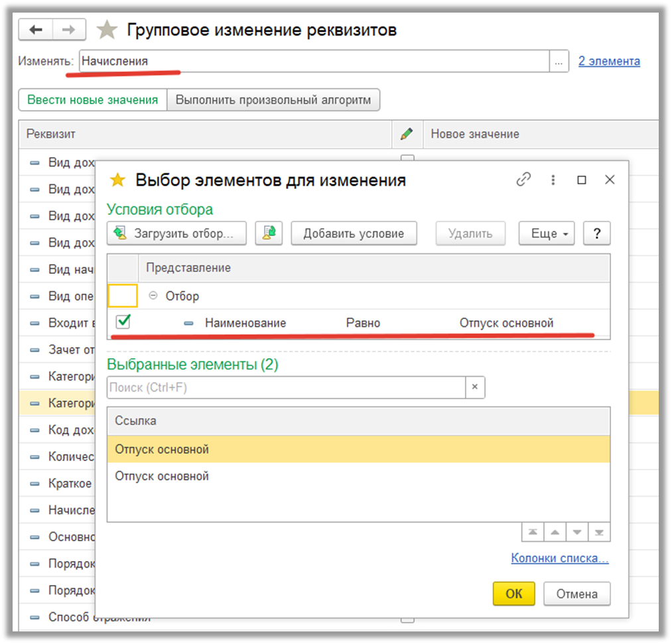Image resolution: width=672 pixels, height=644 pixels.
Task: Click the icon beside Способ отражения row
Action: 34,617
